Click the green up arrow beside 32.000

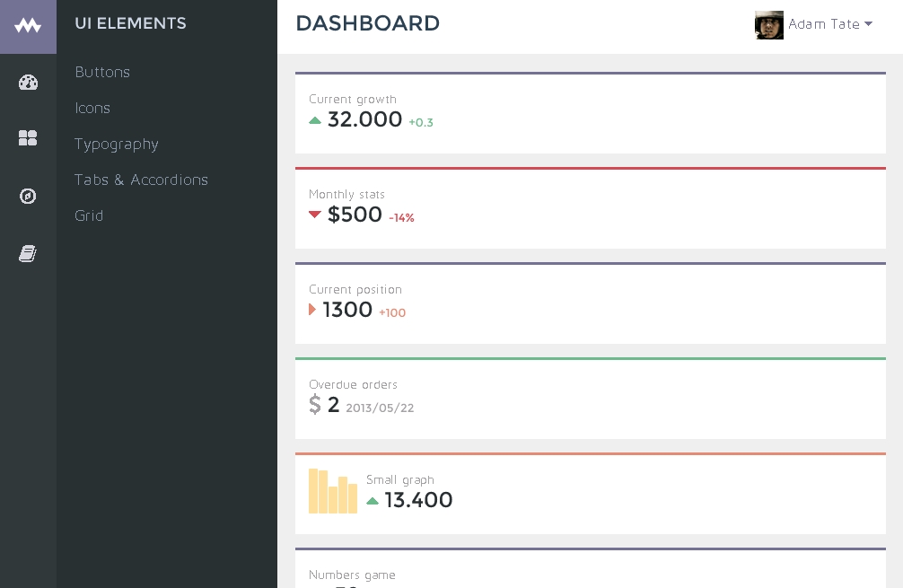point(315,120)
